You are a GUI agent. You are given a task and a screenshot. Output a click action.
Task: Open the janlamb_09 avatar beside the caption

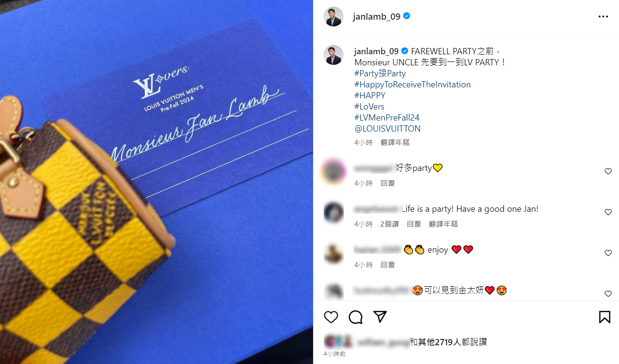click(x=333, y=55)
